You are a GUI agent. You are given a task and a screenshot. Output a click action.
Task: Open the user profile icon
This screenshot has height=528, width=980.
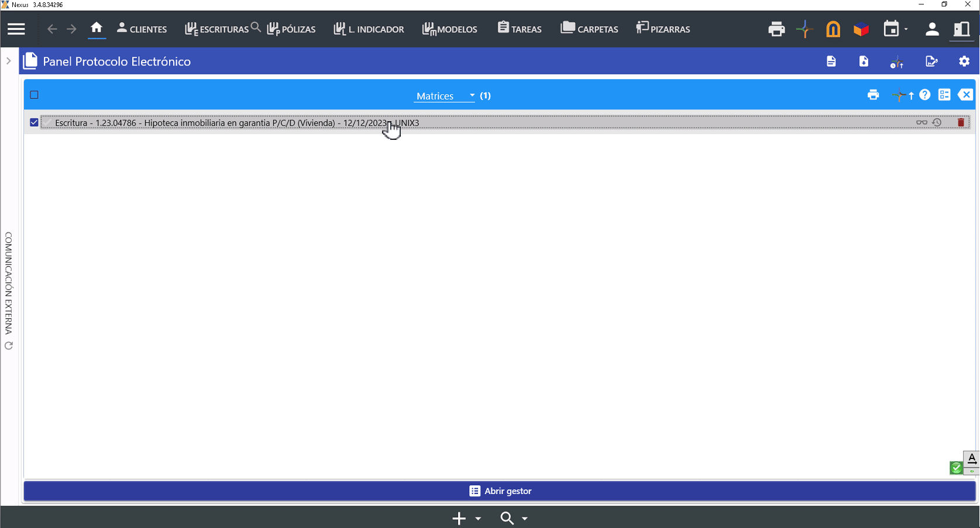coord(932,29)
